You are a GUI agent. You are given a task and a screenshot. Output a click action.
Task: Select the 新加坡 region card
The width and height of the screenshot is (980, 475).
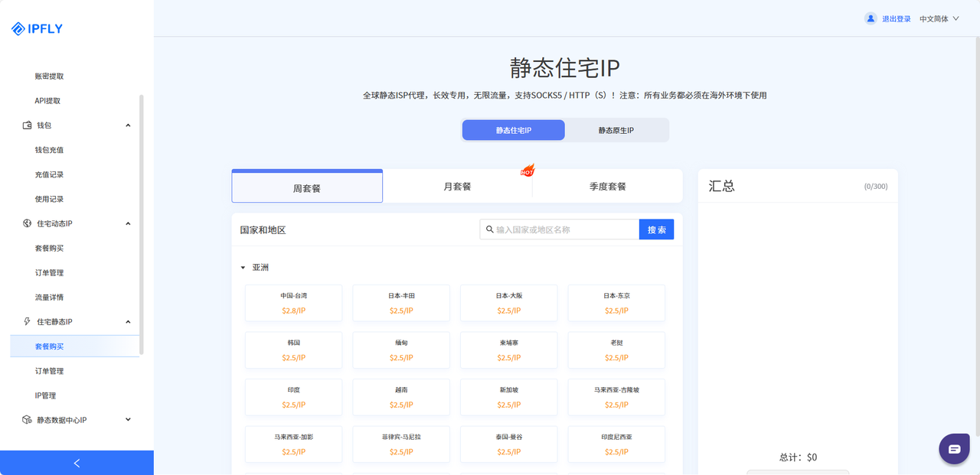coord(509,397)
